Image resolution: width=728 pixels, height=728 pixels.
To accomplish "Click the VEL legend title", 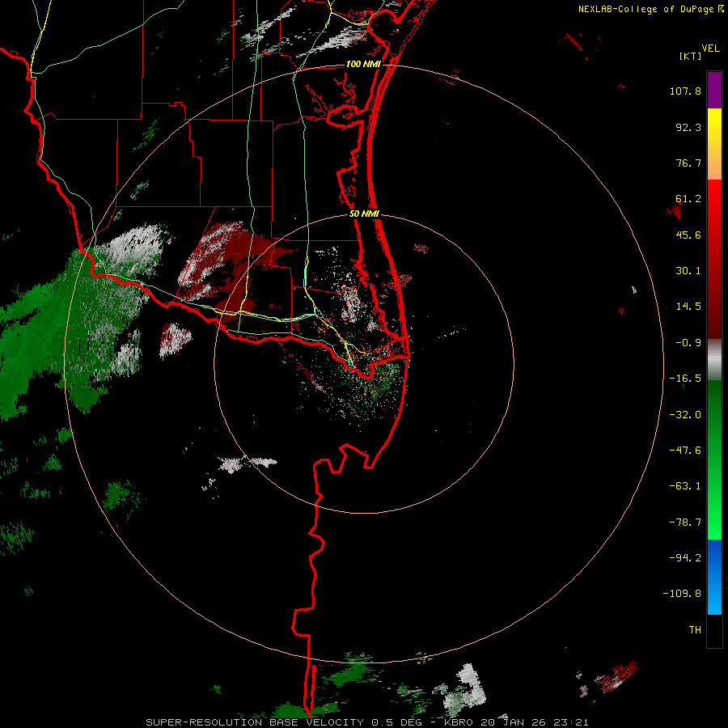I will (710, 49).
